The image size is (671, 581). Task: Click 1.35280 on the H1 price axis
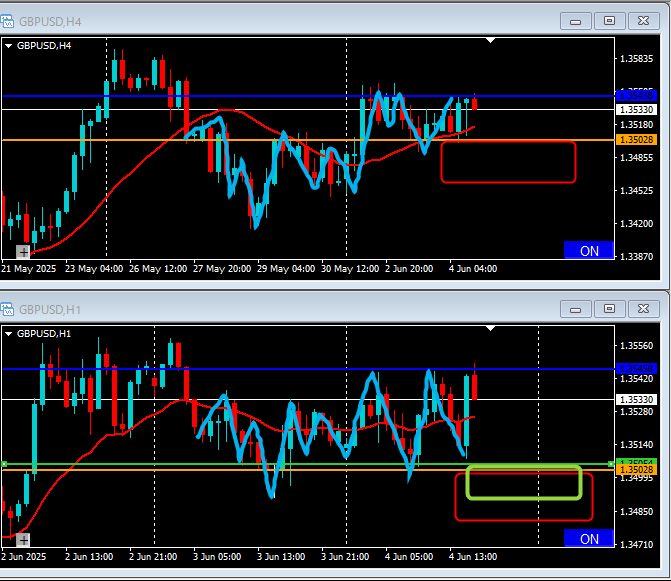[636, 412]
